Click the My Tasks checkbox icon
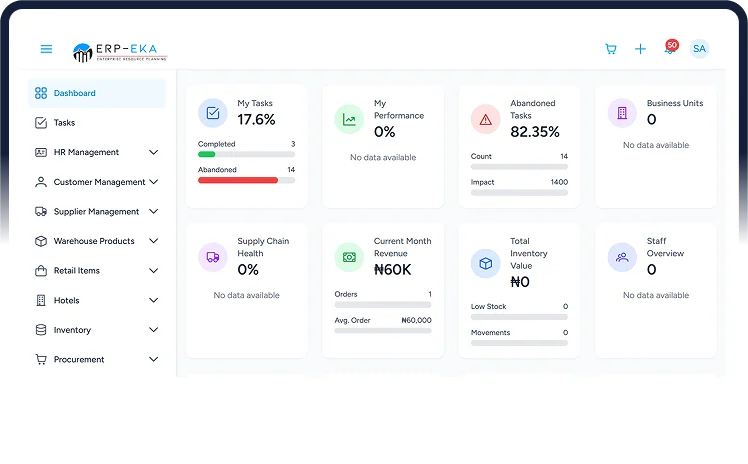748x464 pixels. pyautogui.click(x=213, y=113)
